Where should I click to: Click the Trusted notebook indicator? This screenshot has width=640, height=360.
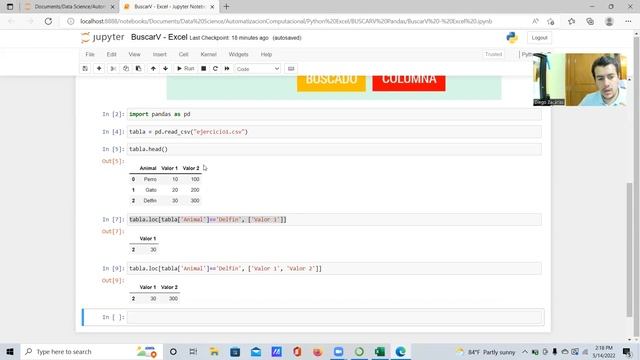[x=493, y=54]
